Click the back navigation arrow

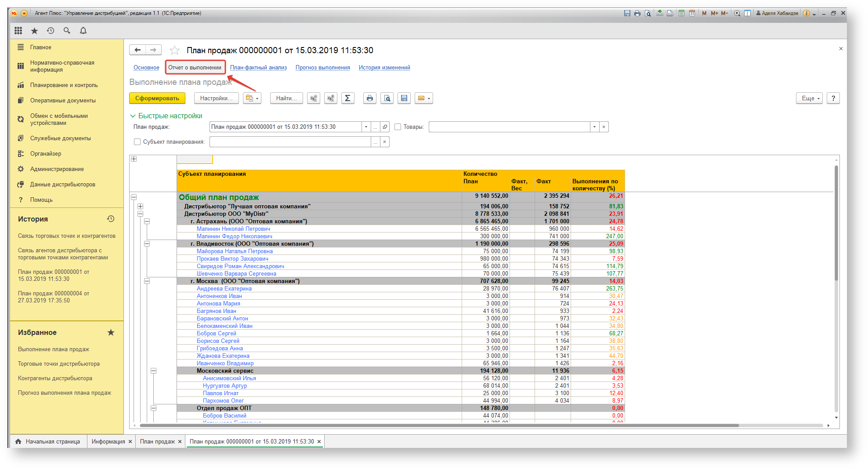tap(137, 50)
